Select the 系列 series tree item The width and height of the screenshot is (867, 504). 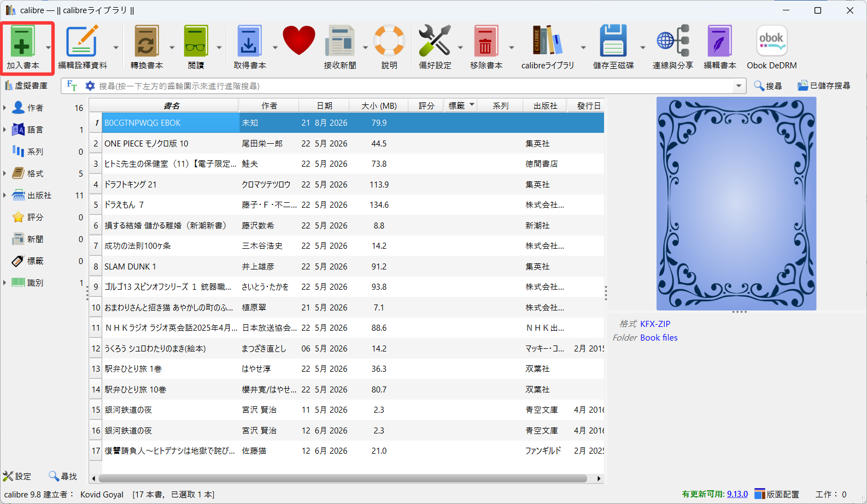click(35, 151)
